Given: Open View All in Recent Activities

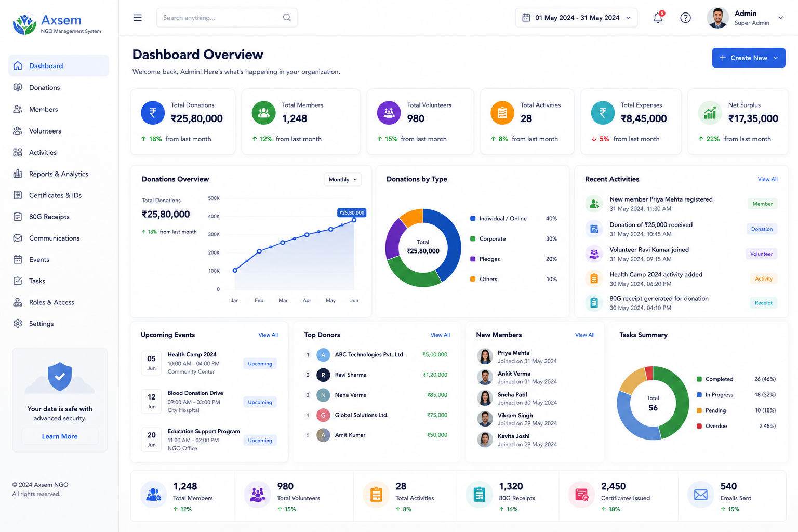Looking at the screenshot, I should (x=767, y=179).
